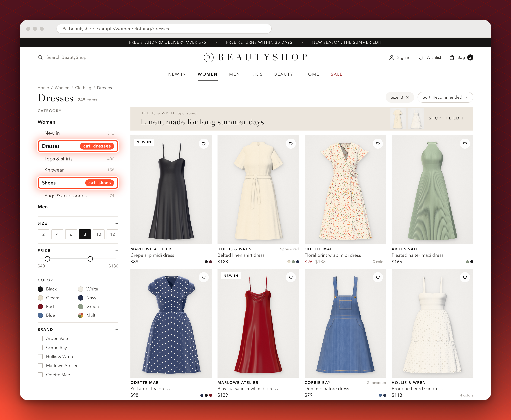Check the Arden Vale brand checkbox
The image size is (511, 420).
(x=40, y=339)
